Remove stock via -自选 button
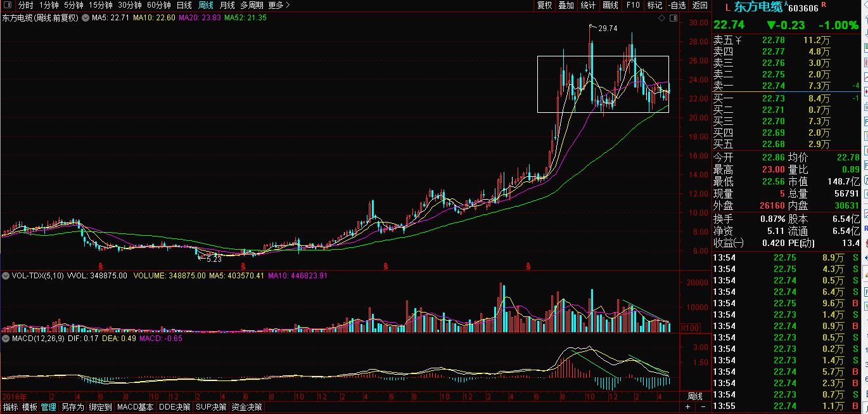 [x=677, y=5]
